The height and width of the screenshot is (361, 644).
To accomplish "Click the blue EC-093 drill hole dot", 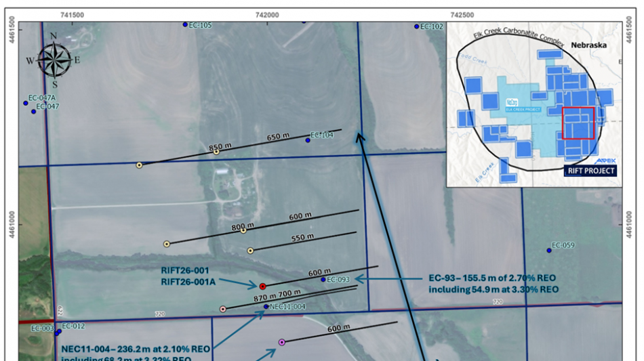I will [323, 280].
